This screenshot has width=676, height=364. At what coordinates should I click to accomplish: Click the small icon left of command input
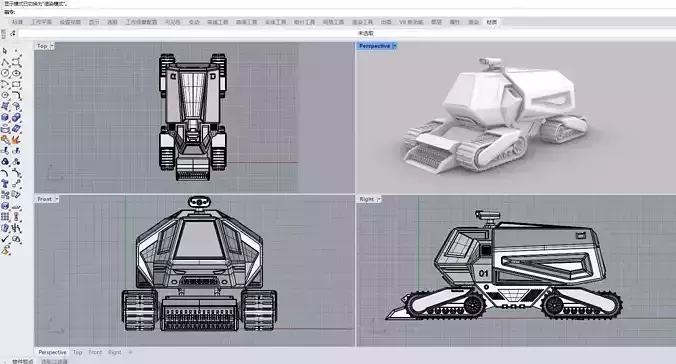[13, 33]
